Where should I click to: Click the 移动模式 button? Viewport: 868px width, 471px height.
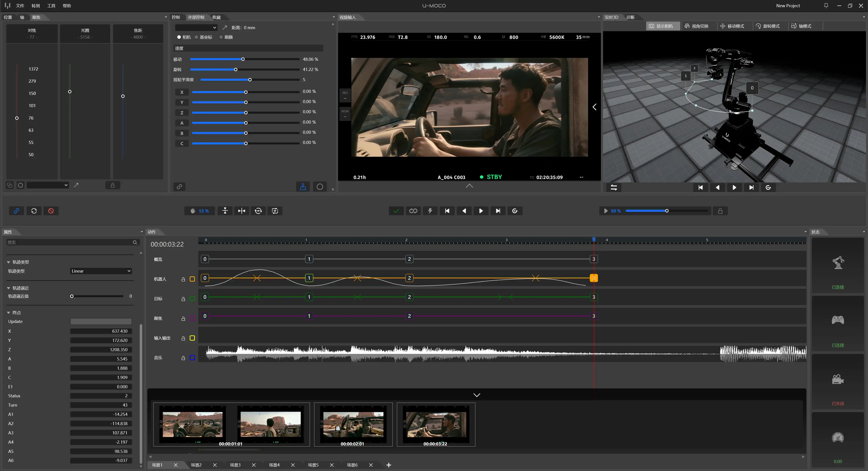pyautogui.click(x=732, y=26)
